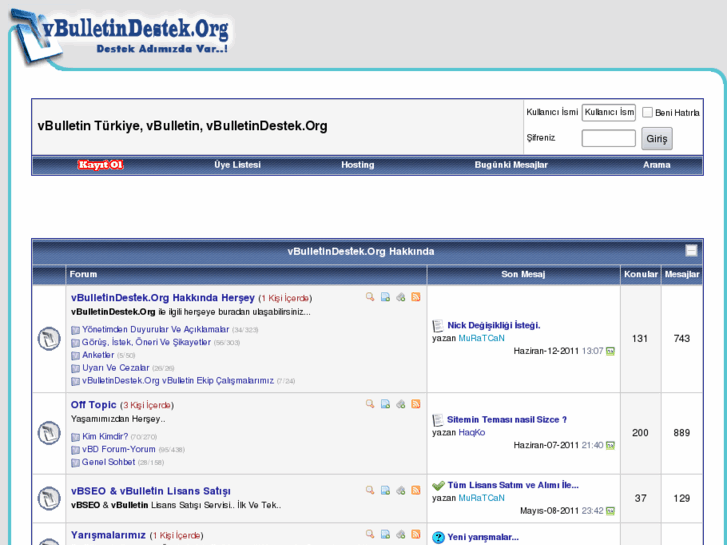Image resolution: width=727 pixels, height=545 pixels.
Task: Open vBulletin Ekip Çalışmalarımız subforum
Action: [x=178, y=380]
